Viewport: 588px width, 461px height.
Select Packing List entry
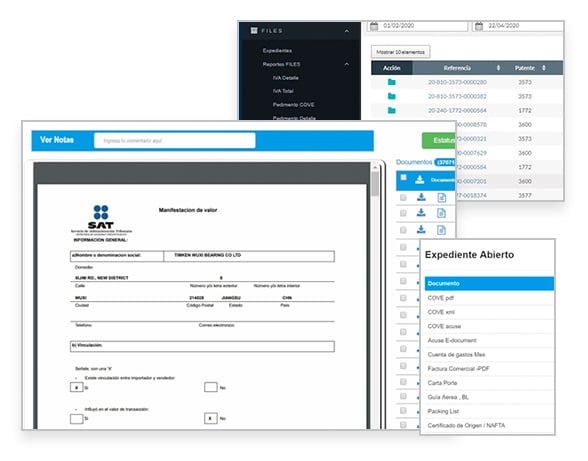489,411
